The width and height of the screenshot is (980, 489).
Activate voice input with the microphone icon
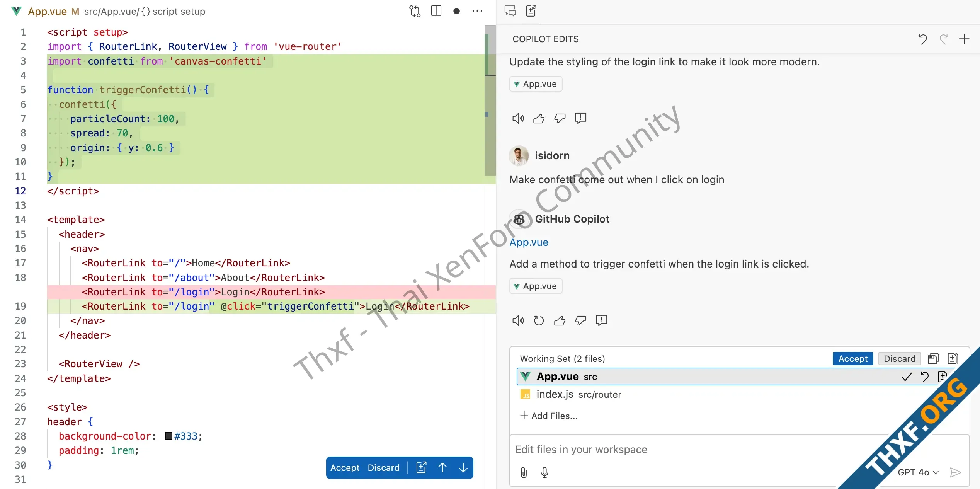pos(545,472)
